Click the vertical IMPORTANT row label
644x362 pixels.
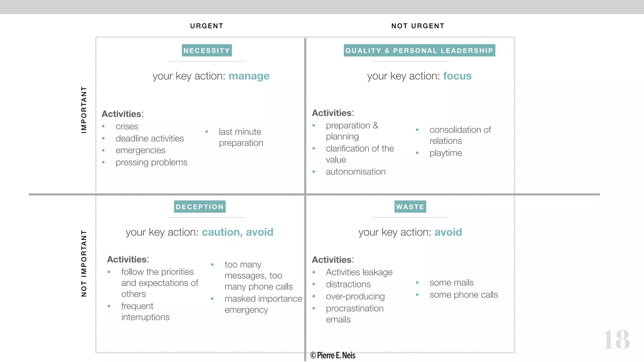[84, 110]
